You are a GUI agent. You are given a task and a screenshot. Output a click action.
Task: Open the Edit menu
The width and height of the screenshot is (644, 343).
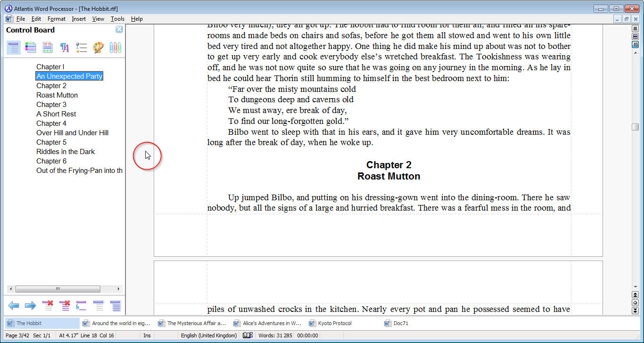[36, 19]
